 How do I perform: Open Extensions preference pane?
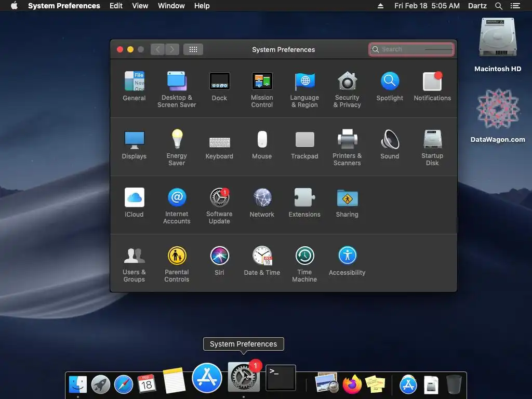(304, 203)
